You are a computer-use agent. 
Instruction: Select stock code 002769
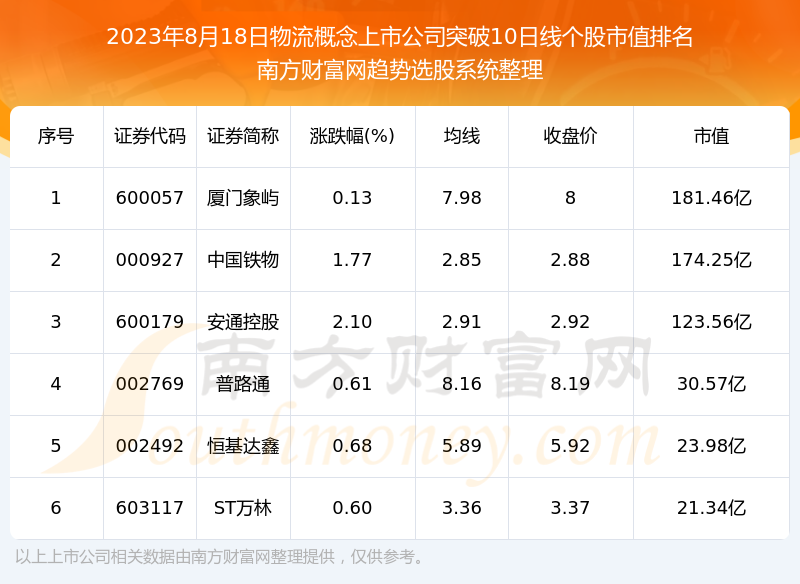tap(149, 384)
